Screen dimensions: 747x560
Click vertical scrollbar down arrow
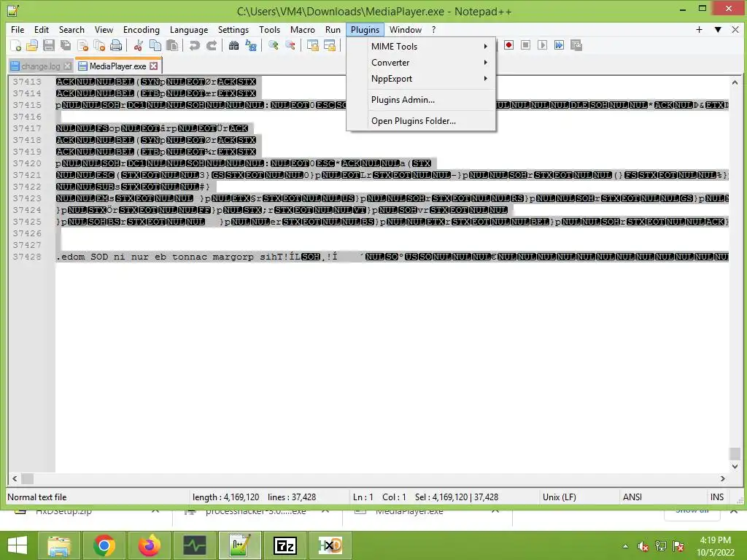[735, 467]
